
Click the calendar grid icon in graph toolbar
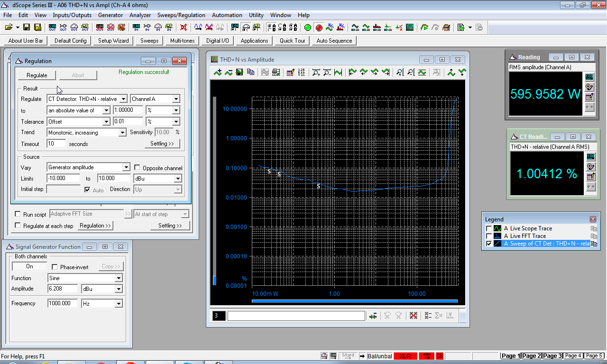290,73
